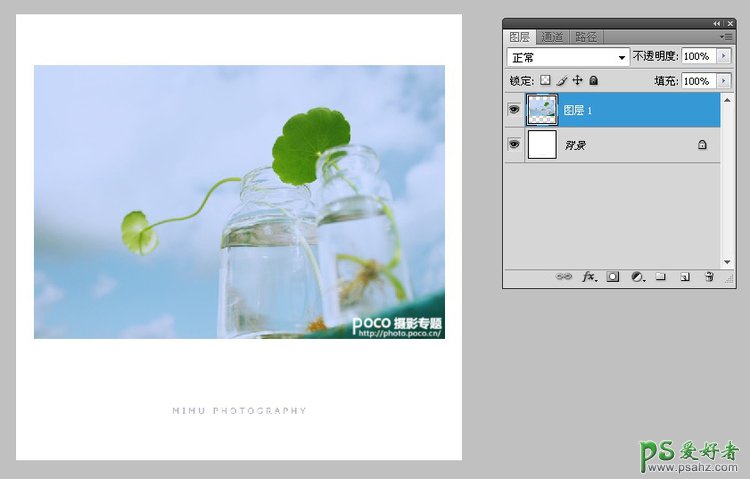Screen dimensions: 750x479
Task: Open the layers panel options menu
Action: click(726, 37)
